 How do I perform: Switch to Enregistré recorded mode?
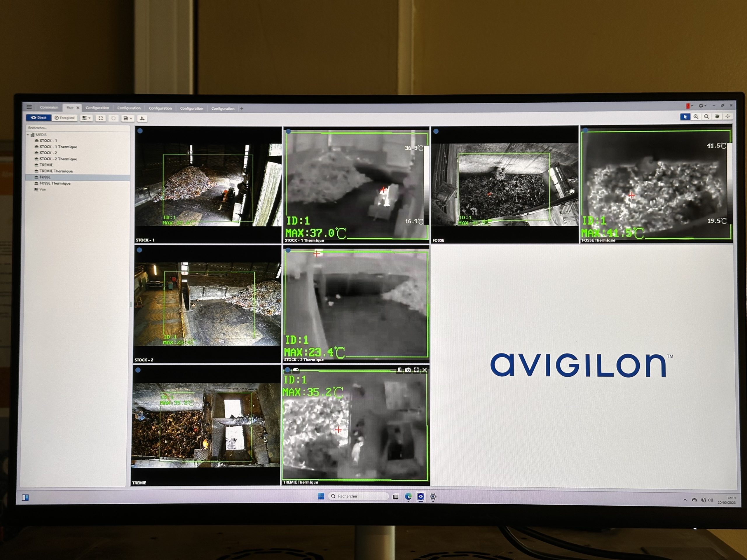65,118
